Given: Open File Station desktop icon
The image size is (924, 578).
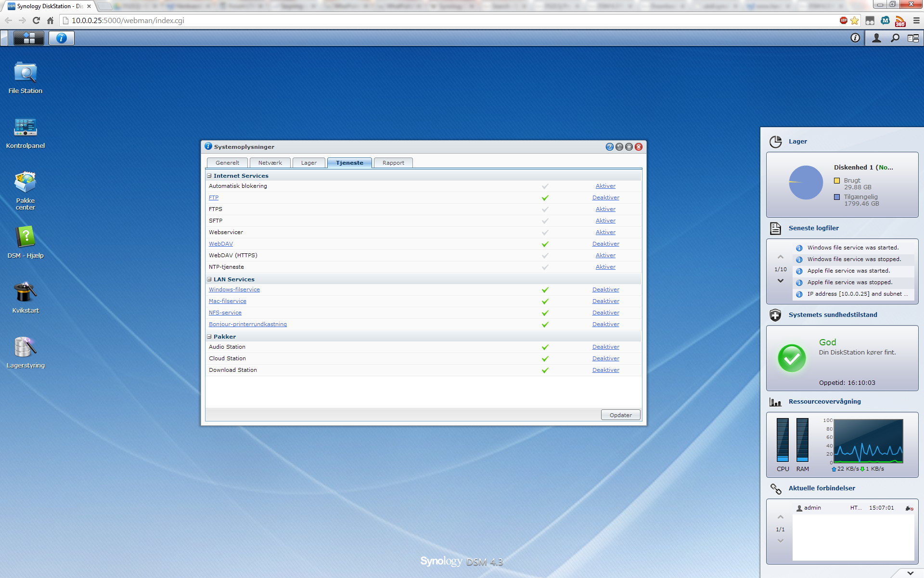Looking at the screenshot, I should pyautogui.click(x=26, y=77).
